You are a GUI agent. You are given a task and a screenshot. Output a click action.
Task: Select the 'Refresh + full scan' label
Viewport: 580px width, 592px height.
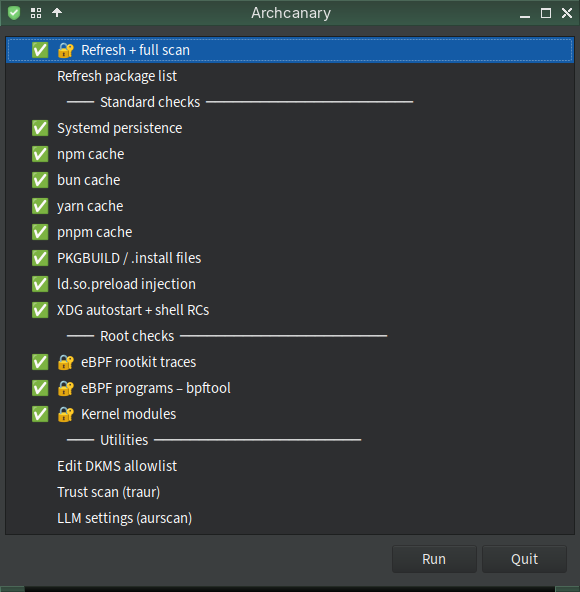(x=136, y=50)
